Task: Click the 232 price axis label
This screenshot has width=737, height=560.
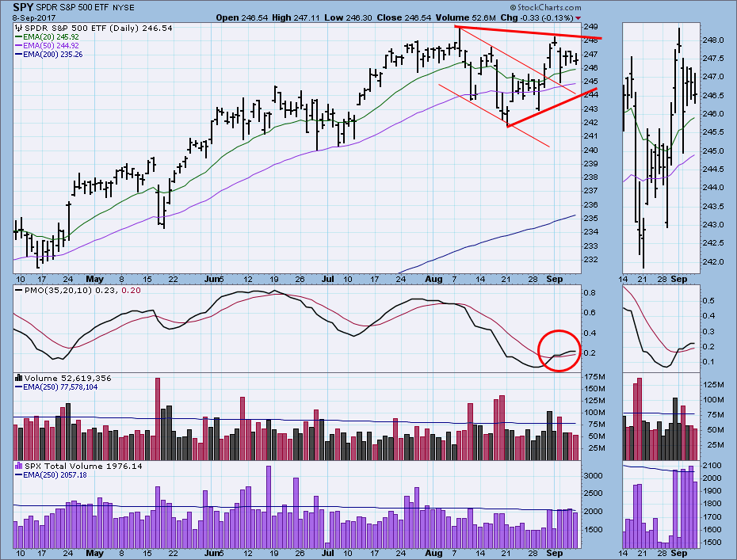Action: tap(591, 260)
